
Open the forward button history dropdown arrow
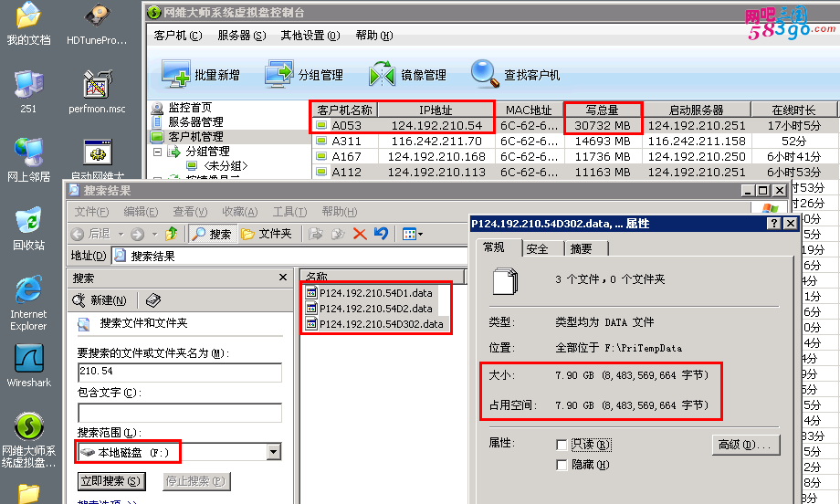pos(155,234)
